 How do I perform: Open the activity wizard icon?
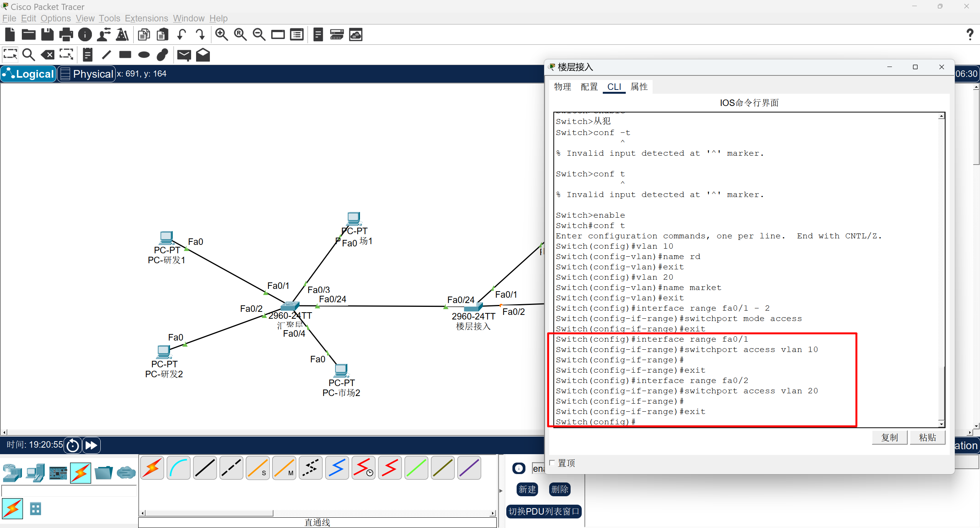104,35
